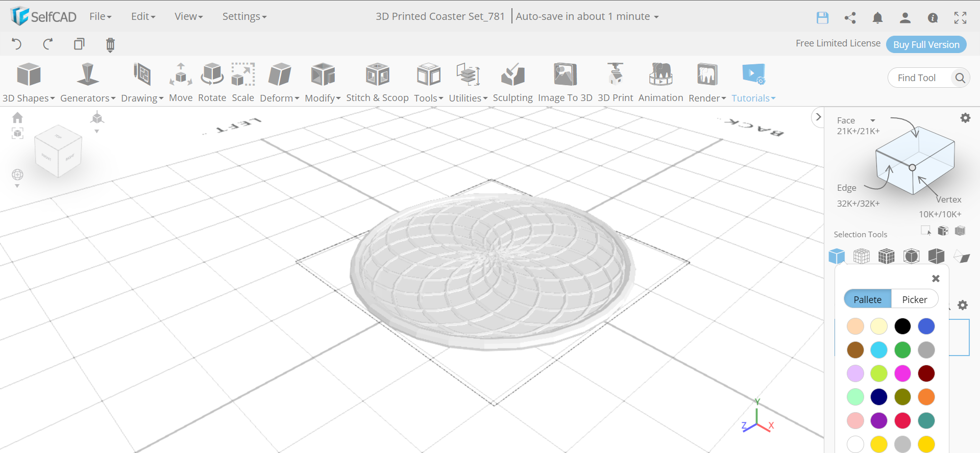Open the perspective view mode dropdown
The image size is (980, 453).
(97, 122)
